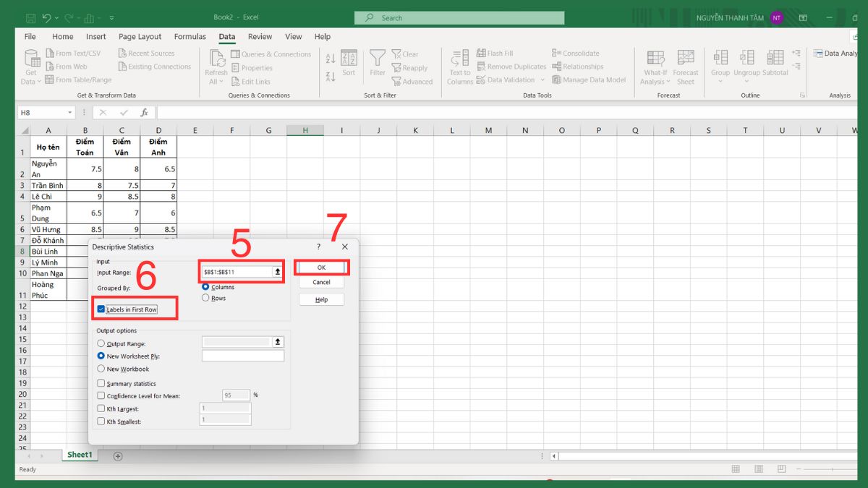Image resolution: width=868 pixels, height=488 pixels.
Task: Add a new sheet
Action: [x=118, y=456]
